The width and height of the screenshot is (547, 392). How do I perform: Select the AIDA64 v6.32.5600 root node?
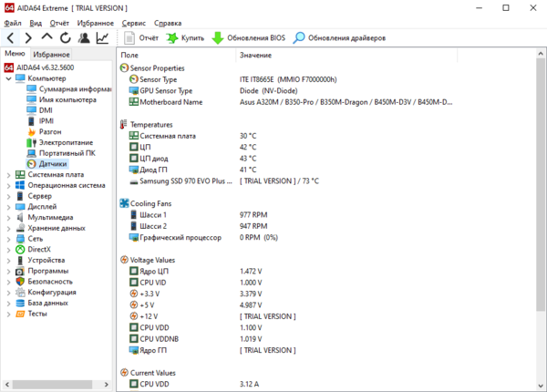pyautogui.click(x=45, y=67)
